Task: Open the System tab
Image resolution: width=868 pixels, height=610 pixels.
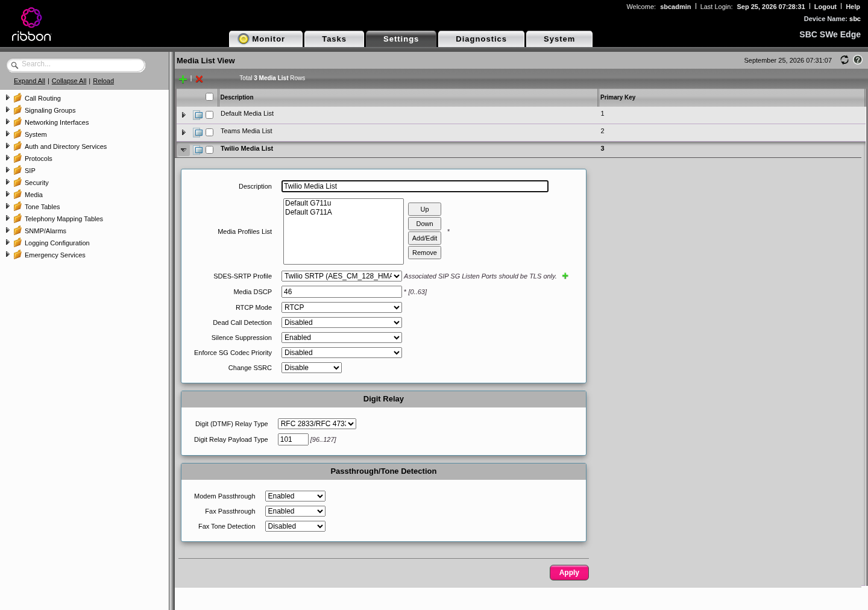Action: tap(559, 39)
